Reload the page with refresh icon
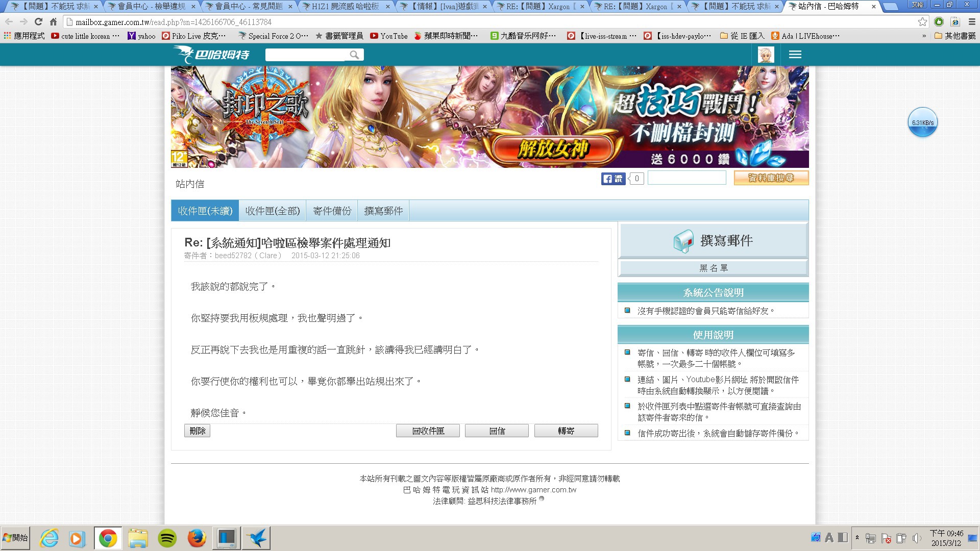Screen dimensions: 980x551 click(x=38, y=22)
